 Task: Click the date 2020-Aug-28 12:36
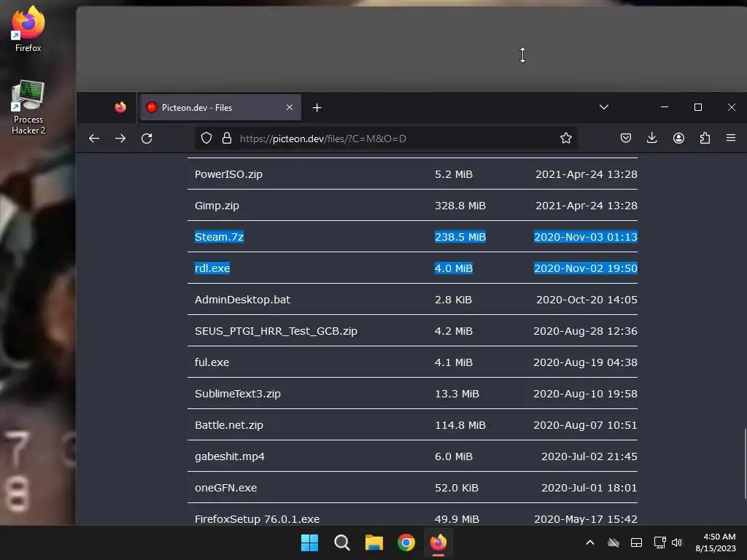pos(585,331)
